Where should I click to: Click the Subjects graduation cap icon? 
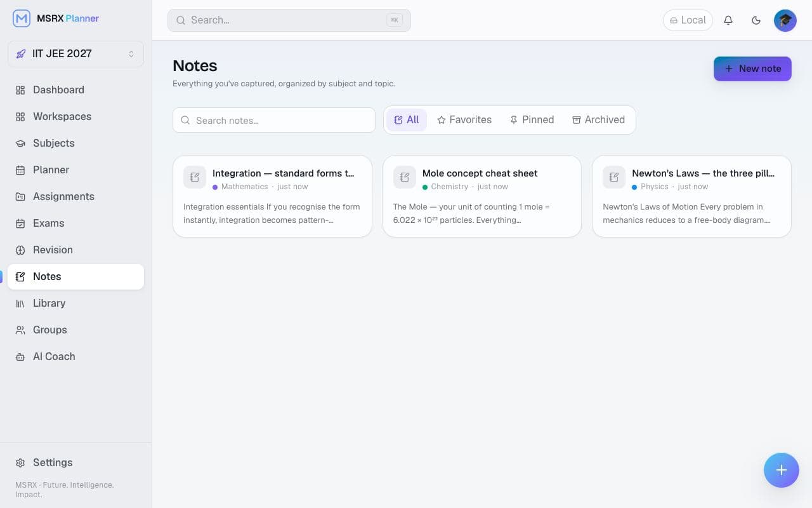pyautogui.click(x=20, y=144)
